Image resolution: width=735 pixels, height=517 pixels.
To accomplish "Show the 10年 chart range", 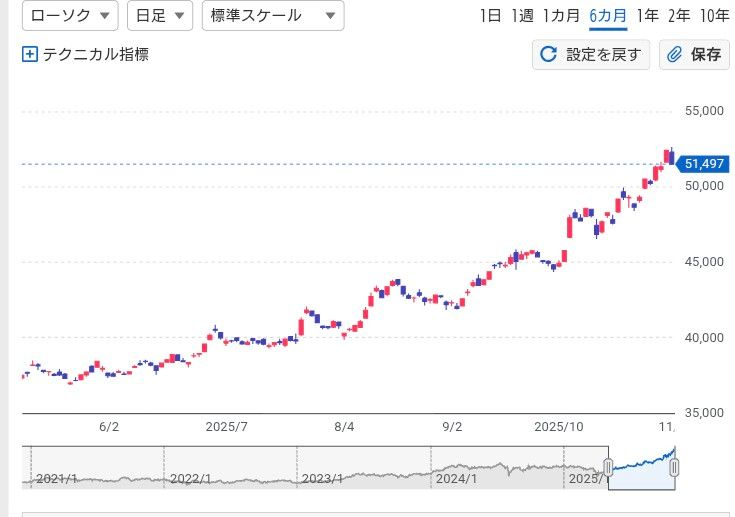I will pos(714,16).
